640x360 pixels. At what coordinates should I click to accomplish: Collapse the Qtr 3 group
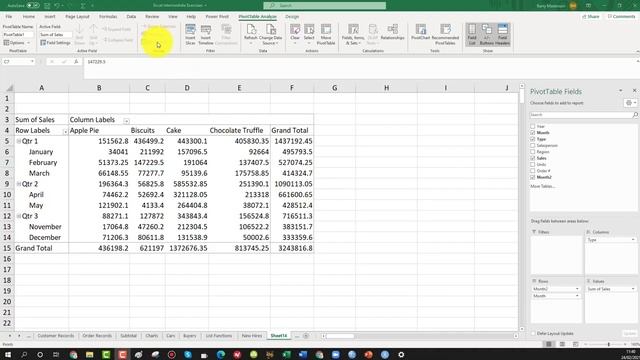tap(19, 216)
